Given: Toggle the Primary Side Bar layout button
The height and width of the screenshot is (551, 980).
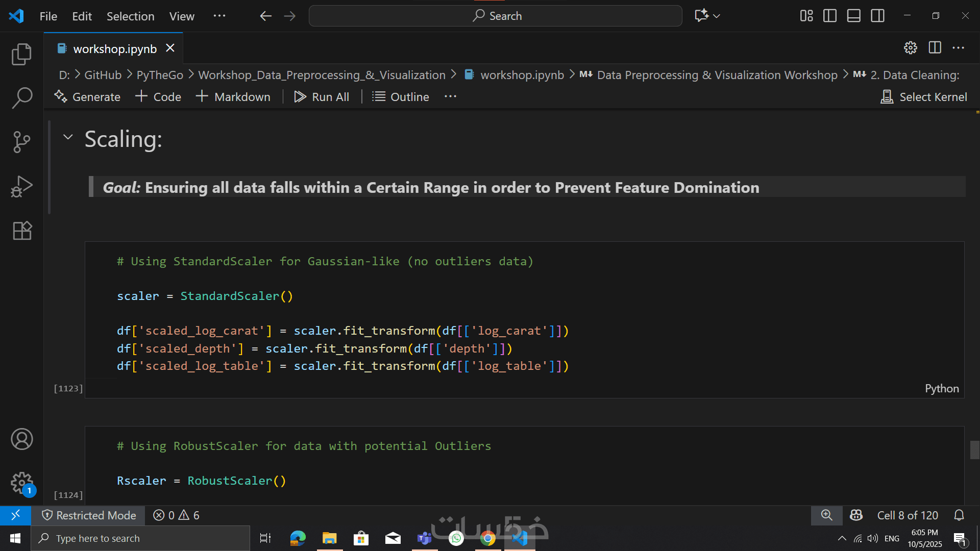Looking at the screenshot, I should [x=830, y=16].
